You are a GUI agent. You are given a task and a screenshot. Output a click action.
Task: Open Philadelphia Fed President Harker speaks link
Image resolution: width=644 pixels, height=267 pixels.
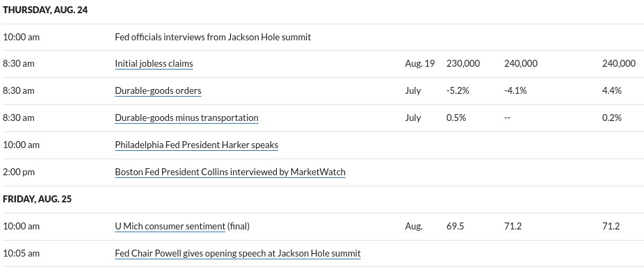(196, 145)
